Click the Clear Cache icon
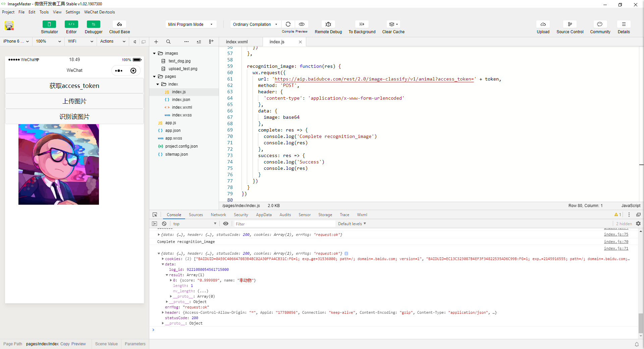Screen dimensions: 644x349 393,24
